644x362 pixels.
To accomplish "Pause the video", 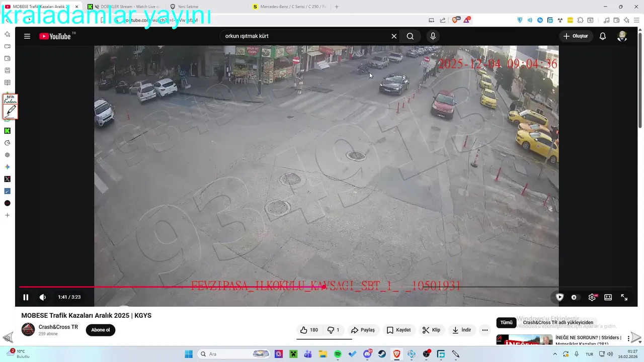I will 26,297.
